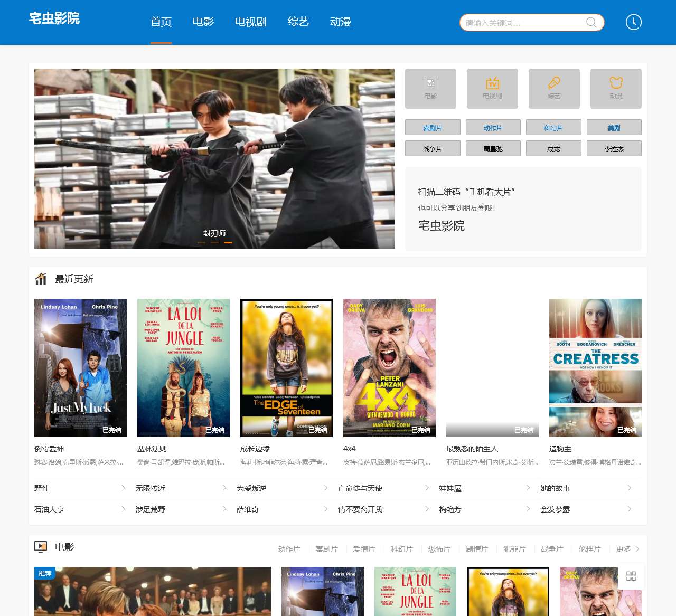Viewport: 676px width, 616px height.
Task: Switch to the active third carousel indicator
Action: click(x=228, y=242)
